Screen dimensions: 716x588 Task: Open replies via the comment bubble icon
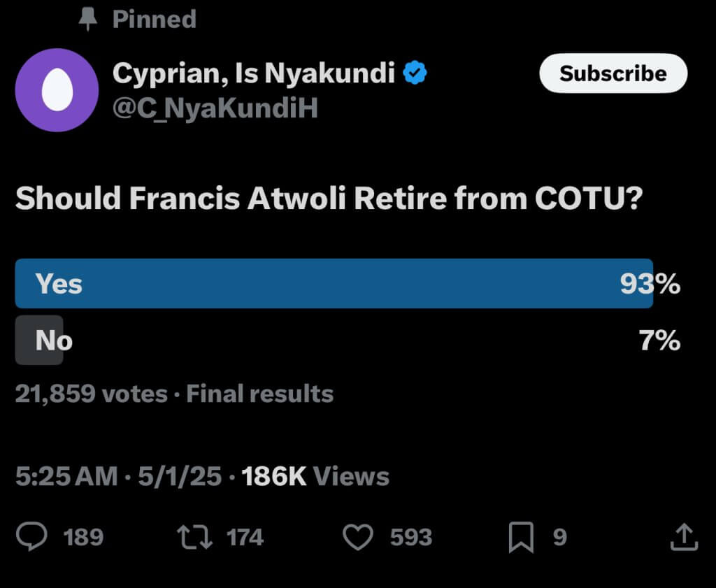[31, 536]
